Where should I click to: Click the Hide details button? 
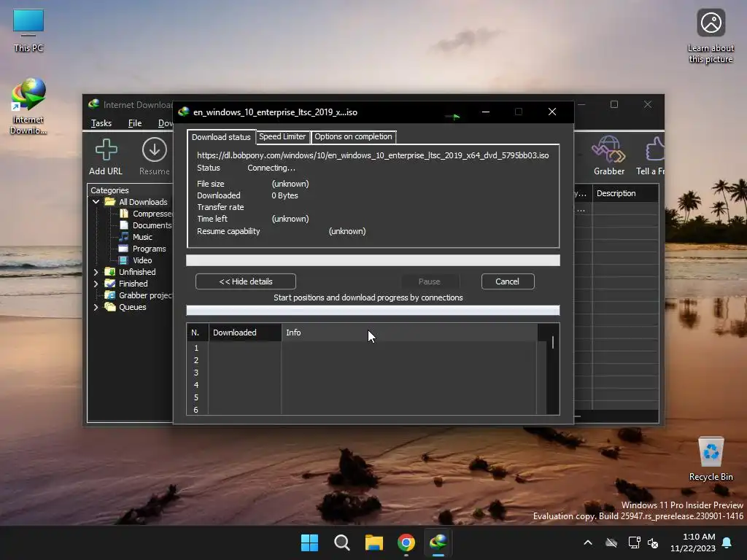click(246, 281)
